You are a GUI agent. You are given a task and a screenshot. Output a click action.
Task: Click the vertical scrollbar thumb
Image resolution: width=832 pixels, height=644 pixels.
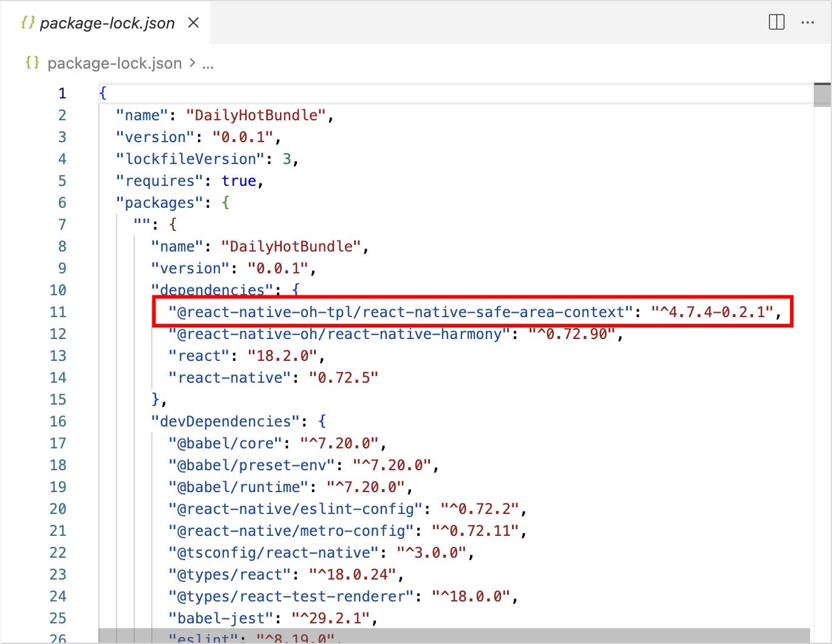[822, 95]
